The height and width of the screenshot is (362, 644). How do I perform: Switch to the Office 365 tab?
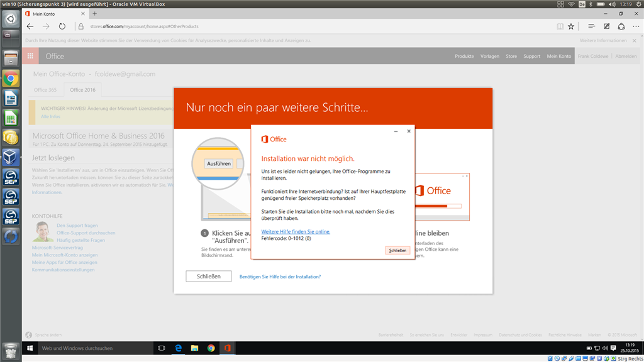(x=45, y=90)
